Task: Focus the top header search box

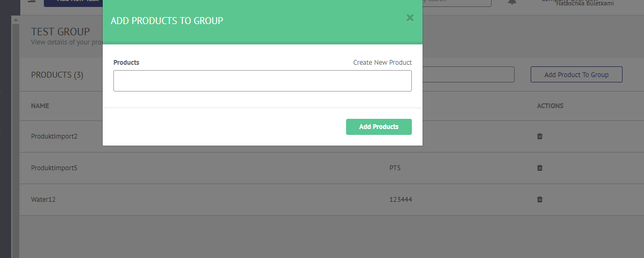Action: point(457,3)
